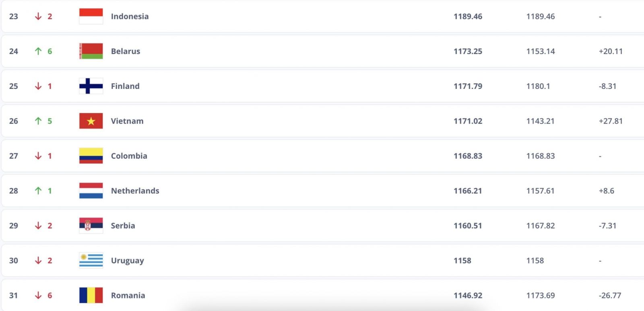644x311 pixels.
Task: Click the Romania flag icon
Action: pos(91,295)
